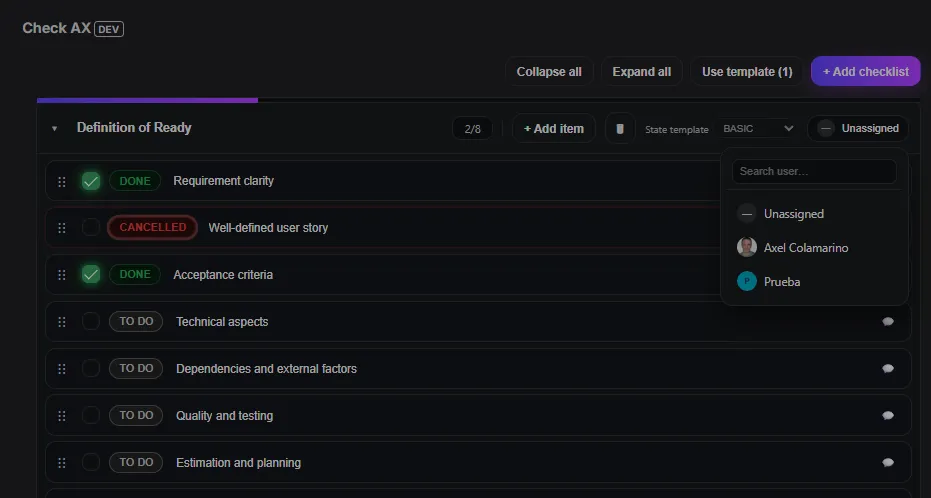The height and width of the screenshot is (498, 931).
Task: Check the Technical aspects checkbox
Action: tap(91, 321)
